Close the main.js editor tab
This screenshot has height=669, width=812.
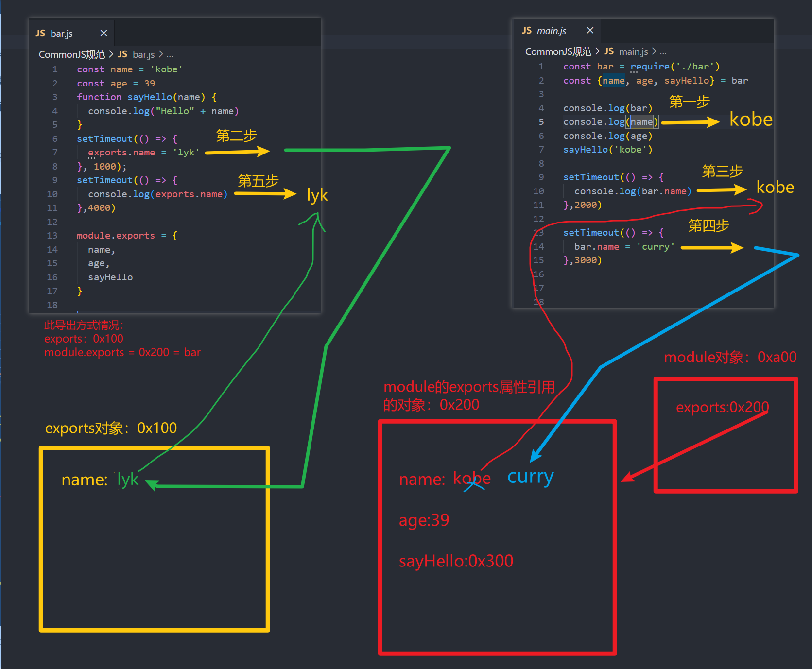pos(590,31)
